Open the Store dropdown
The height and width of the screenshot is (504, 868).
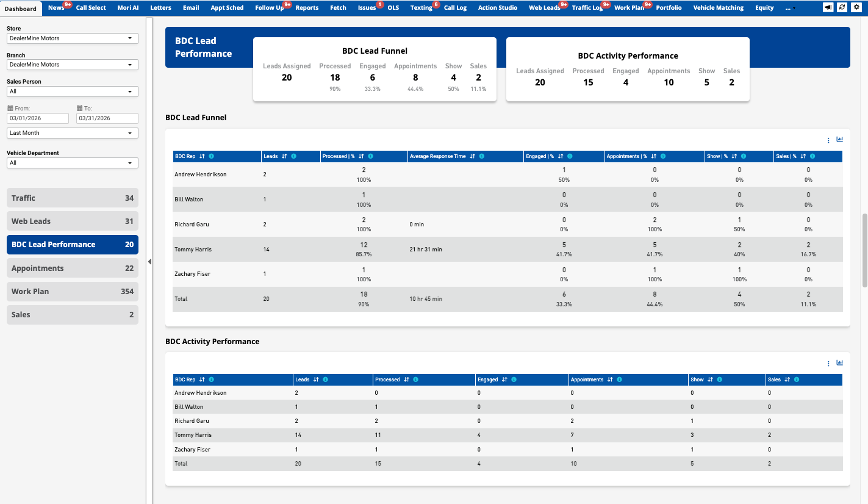point(73,38)
